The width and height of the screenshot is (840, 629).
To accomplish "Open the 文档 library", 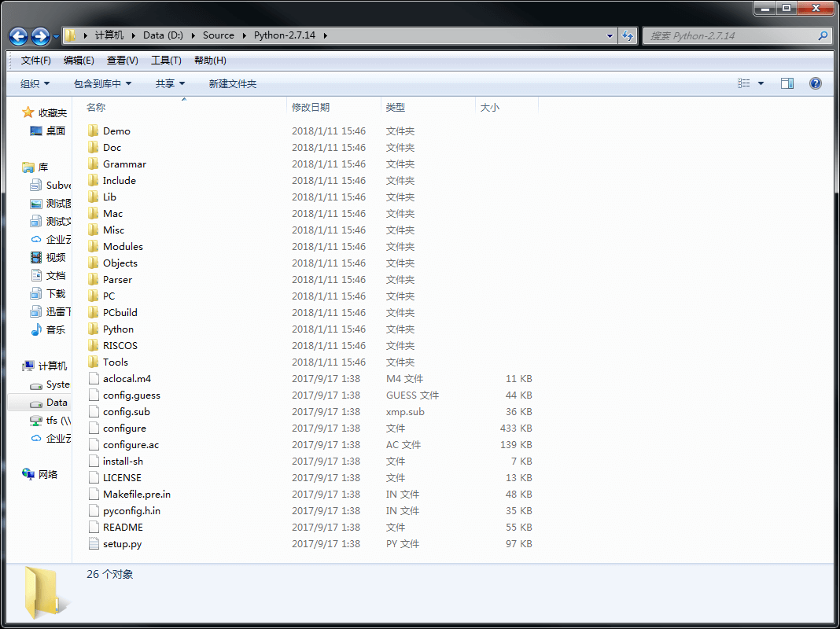I will coord(48,276).
